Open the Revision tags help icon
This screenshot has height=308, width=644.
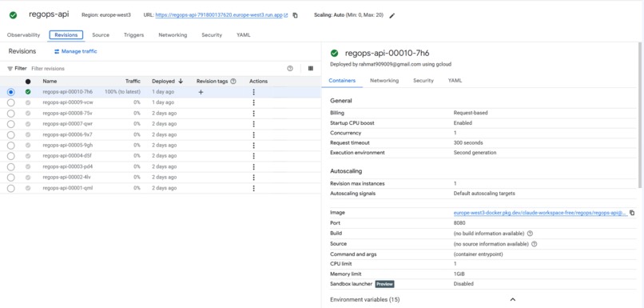coord(233,82)
